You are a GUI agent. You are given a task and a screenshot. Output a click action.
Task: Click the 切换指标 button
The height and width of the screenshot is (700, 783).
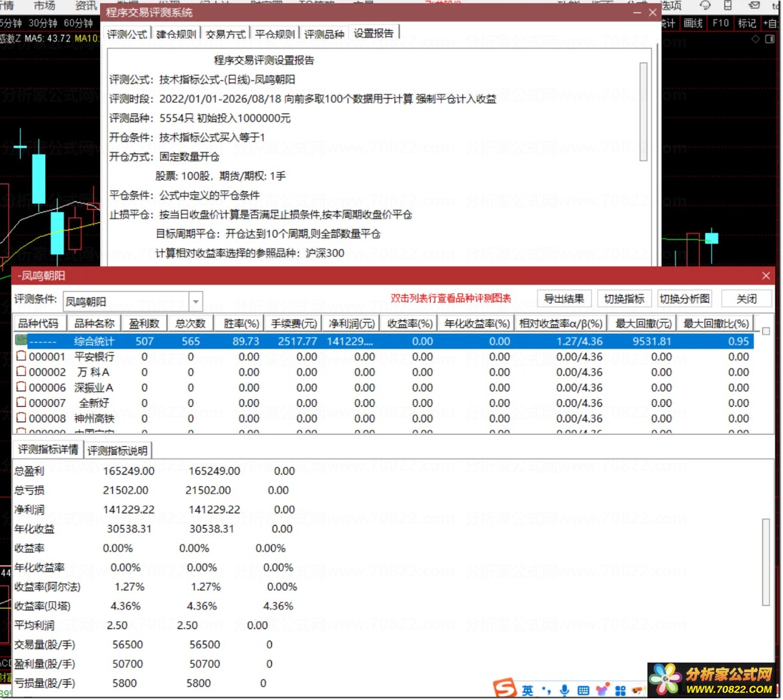tap(624, 298)
